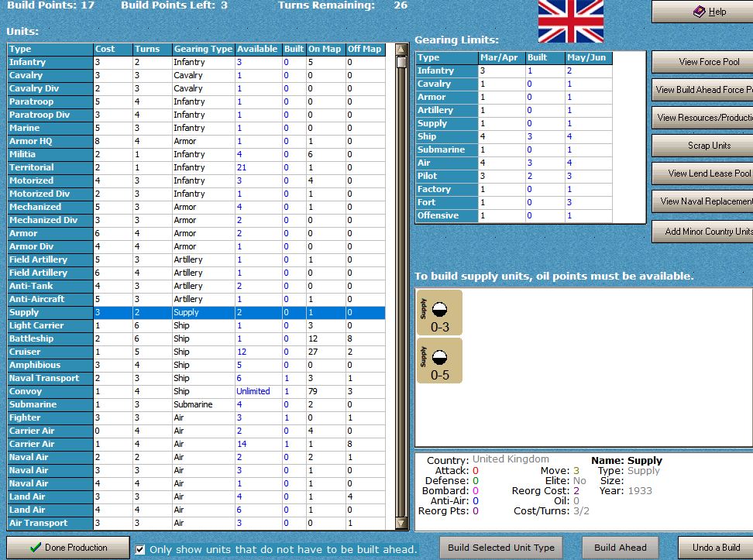Click the On Map column header
The image size is (753, 560).
pos(325,49)
